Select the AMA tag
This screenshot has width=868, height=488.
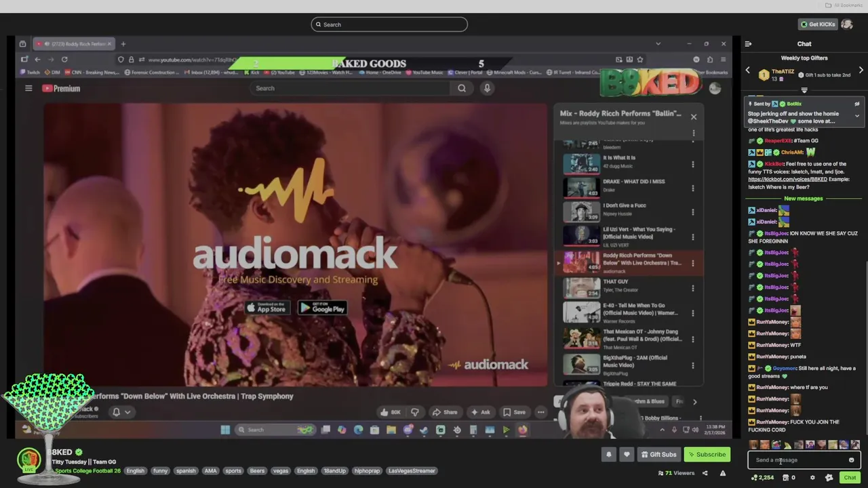(210, 471)
